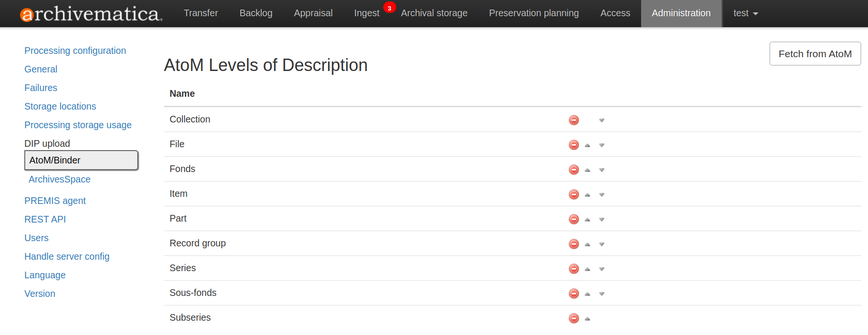Move the File level up
868x335 pixels.
pos(587,145)
